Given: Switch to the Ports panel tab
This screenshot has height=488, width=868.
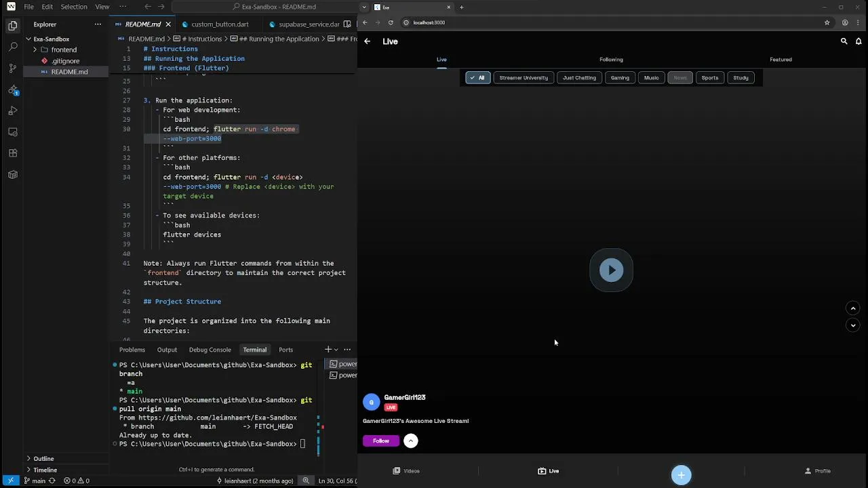Looking at the screenshot, I should point(286,350).
